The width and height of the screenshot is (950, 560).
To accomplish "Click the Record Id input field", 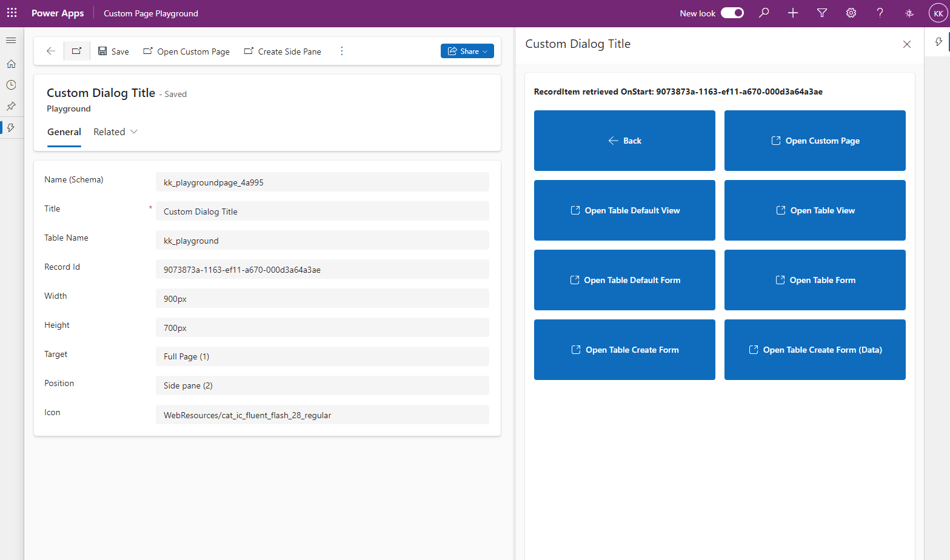I will pyautogui.click(x=323, y=269).
